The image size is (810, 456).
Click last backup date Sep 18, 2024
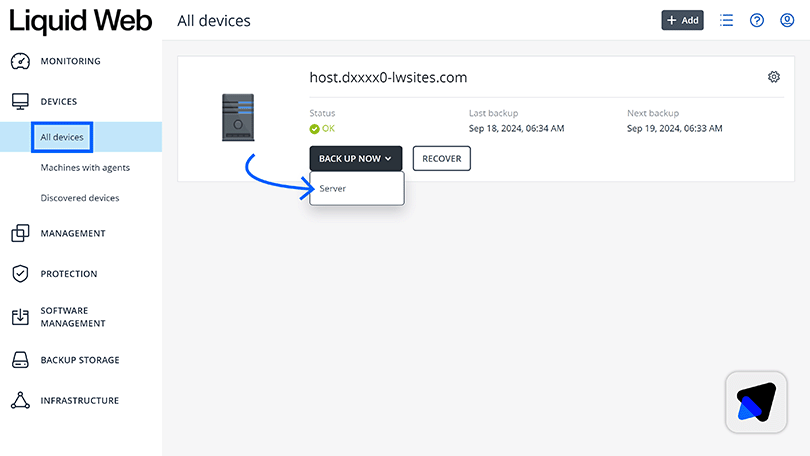coord(517,128)
